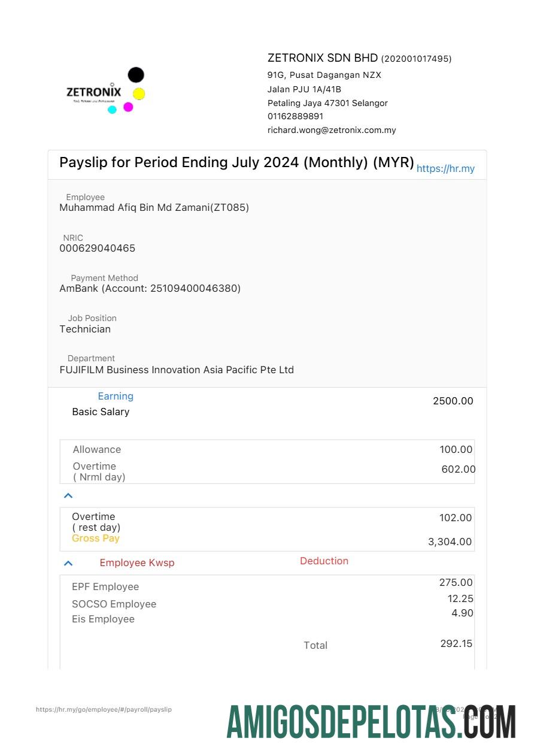Click the yellow circle in the logo

tap(139, 93)
